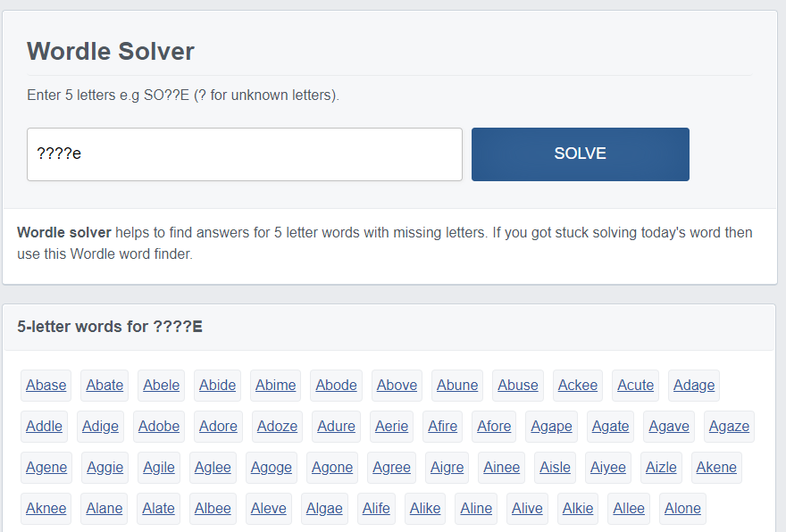This screenshot has width=786, height=532.
Task: Select the word Acute
Action: tap(635, 385)
